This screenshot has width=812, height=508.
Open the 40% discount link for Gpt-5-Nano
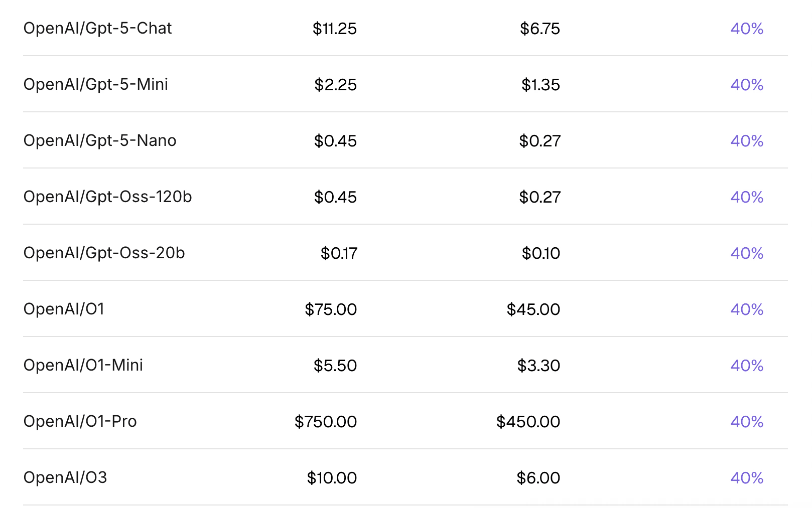tap(747, 141)
